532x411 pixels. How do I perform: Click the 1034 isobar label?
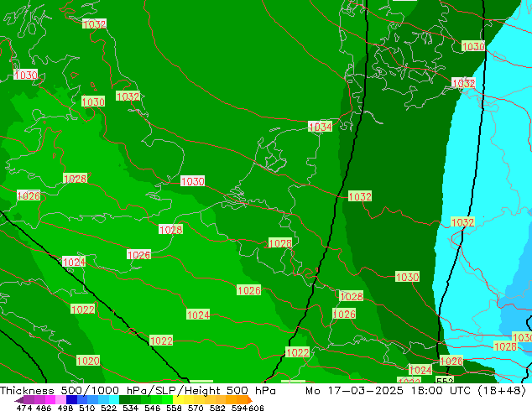pyautogui.click(x=321, y=127)
